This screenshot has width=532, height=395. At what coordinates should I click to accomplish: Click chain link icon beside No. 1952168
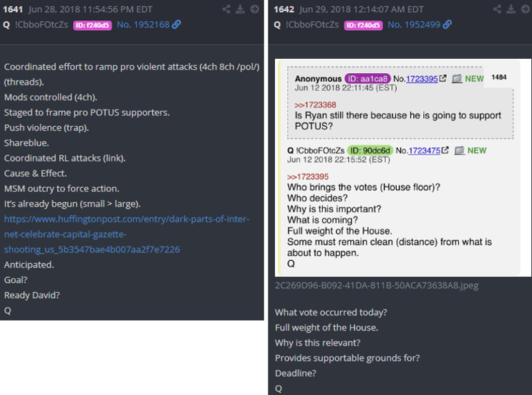tap(176, 24)
